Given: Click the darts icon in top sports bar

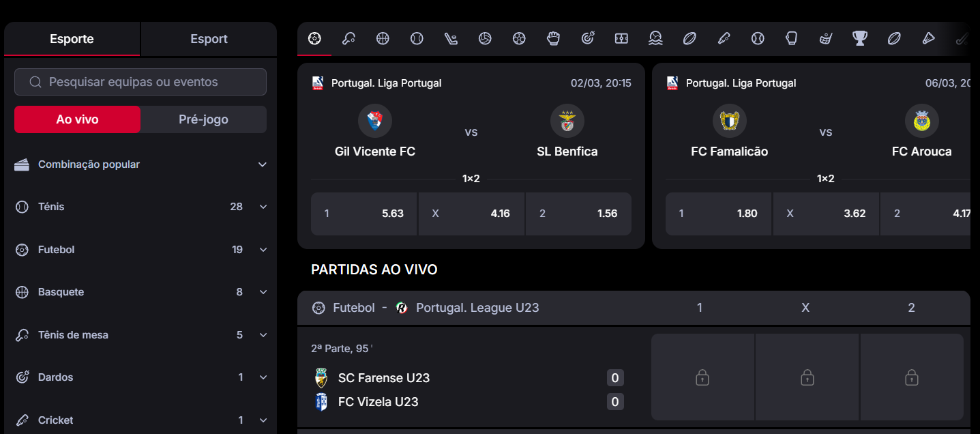Looking at the screenshot, I should pos(587,38).
